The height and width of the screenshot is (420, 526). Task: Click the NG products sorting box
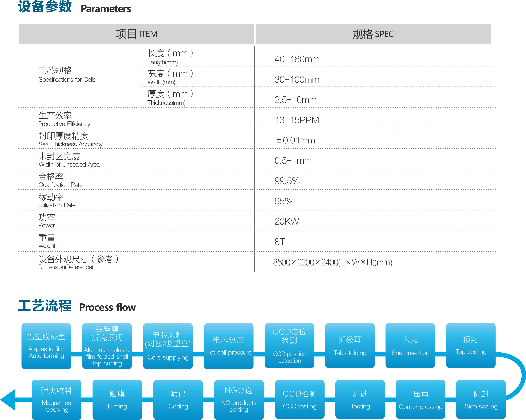click(x=239, y=400)
